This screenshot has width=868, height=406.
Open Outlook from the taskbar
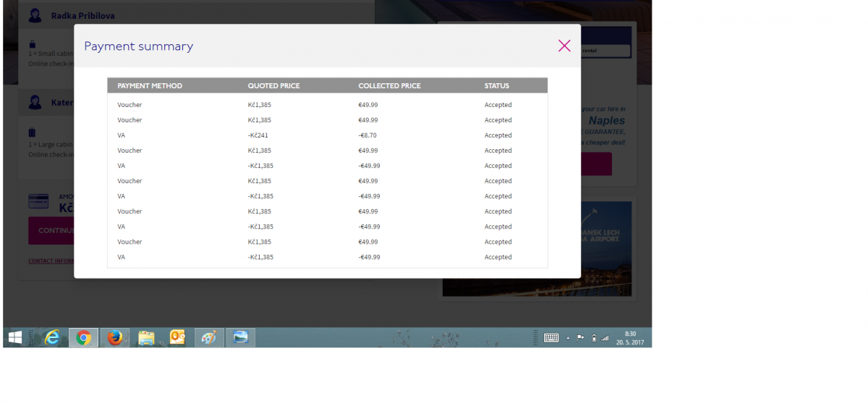pyautogui.click(x=178, y=337)
